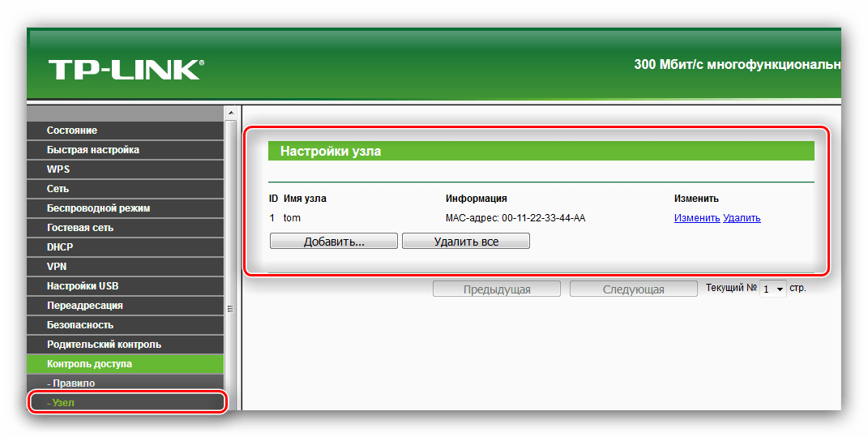Open Гостевая сеть menu item
Screen dimensions: 868x437
point(80,228)
